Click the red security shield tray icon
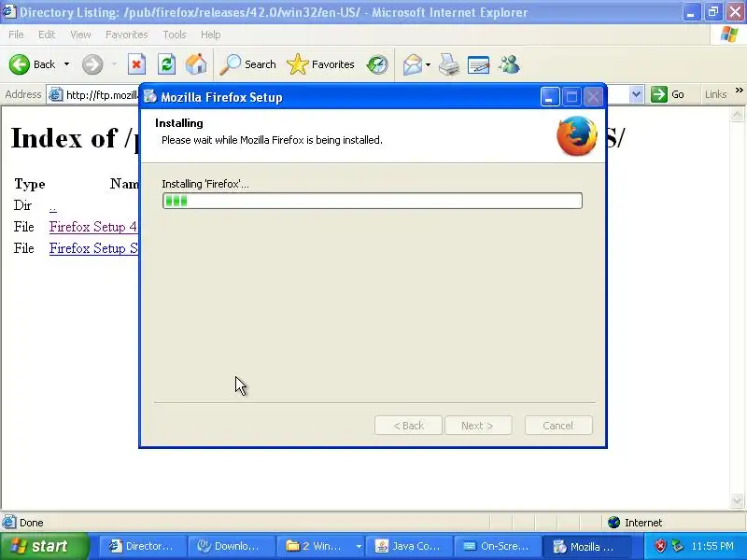The height and width of the screenshot is (560, 747). [660, 546]
